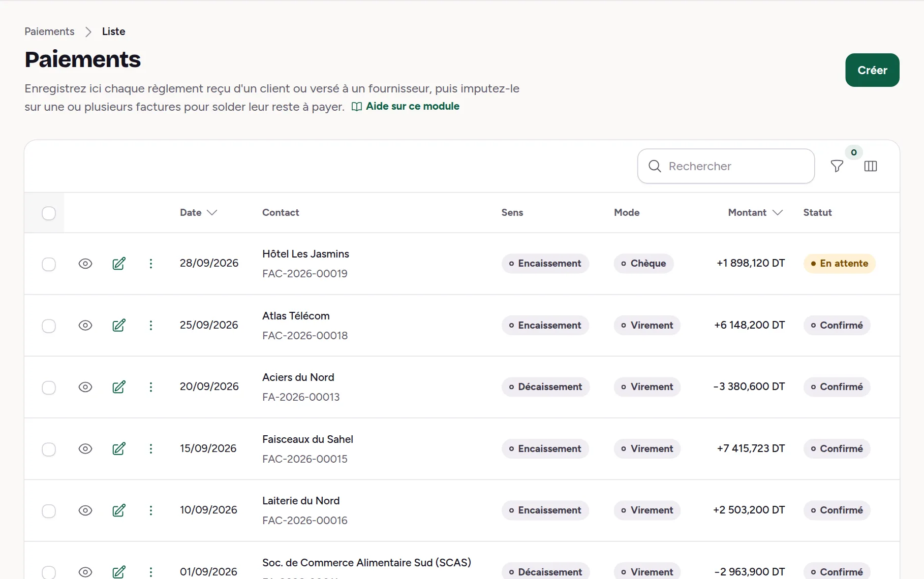Viewport: 924px width, 579px height.
Task: Click the Contact column header
Action: point(281,212)
